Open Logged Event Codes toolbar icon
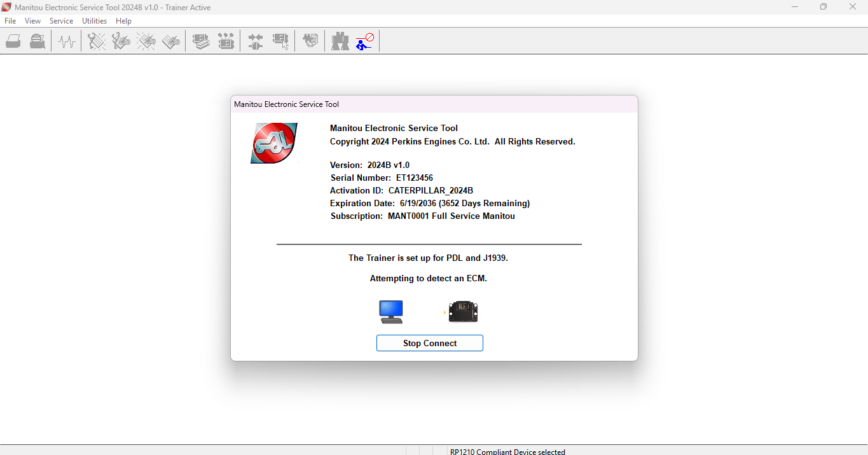868x455 pixels. (x=171, y=42)
